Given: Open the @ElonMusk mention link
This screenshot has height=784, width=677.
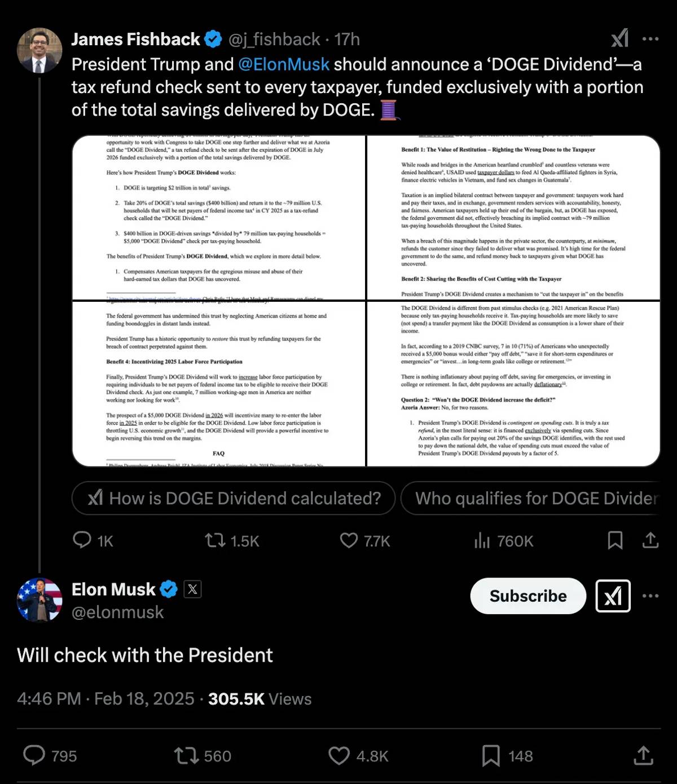Looking at the screenshot, I should [x=284, y=64].
